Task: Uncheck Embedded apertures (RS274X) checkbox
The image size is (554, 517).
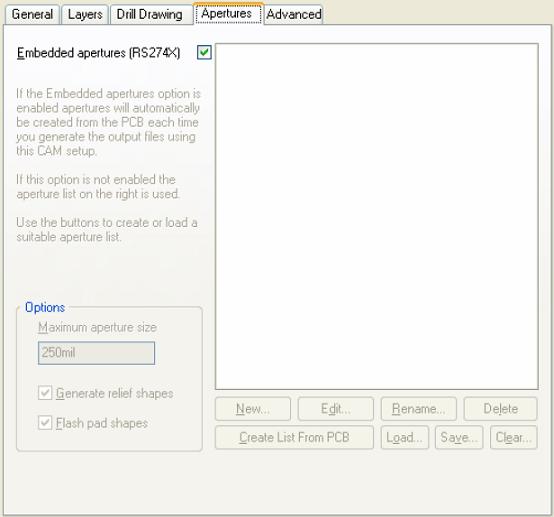Action: pos(204,52)
